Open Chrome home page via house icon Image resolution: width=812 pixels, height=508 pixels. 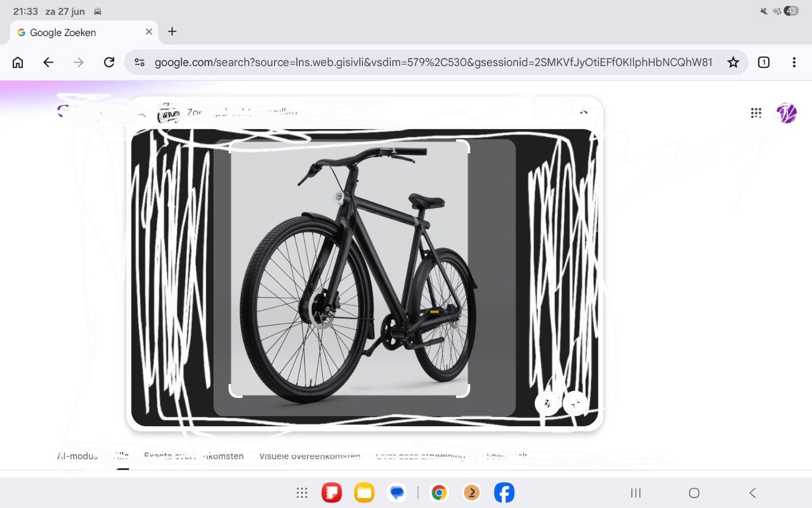click(x=18, y=62)
